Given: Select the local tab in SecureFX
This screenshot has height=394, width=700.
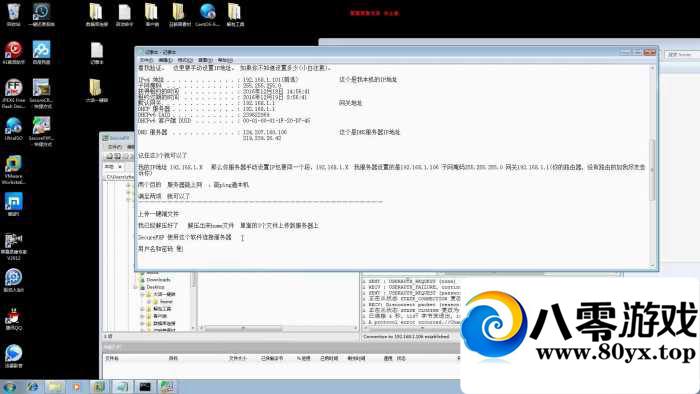Looking at the screenshot, I should pos(113,166).
